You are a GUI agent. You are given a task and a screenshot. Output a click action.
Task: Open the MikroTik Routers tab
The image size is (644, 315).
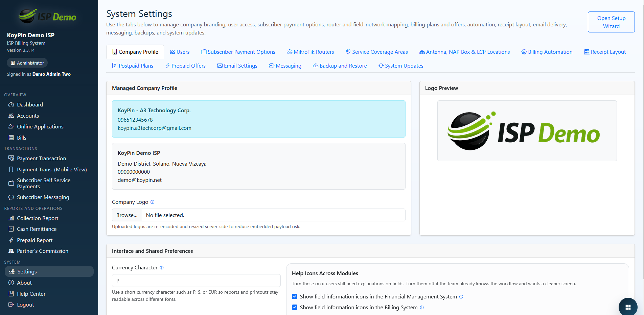(310, 52)
